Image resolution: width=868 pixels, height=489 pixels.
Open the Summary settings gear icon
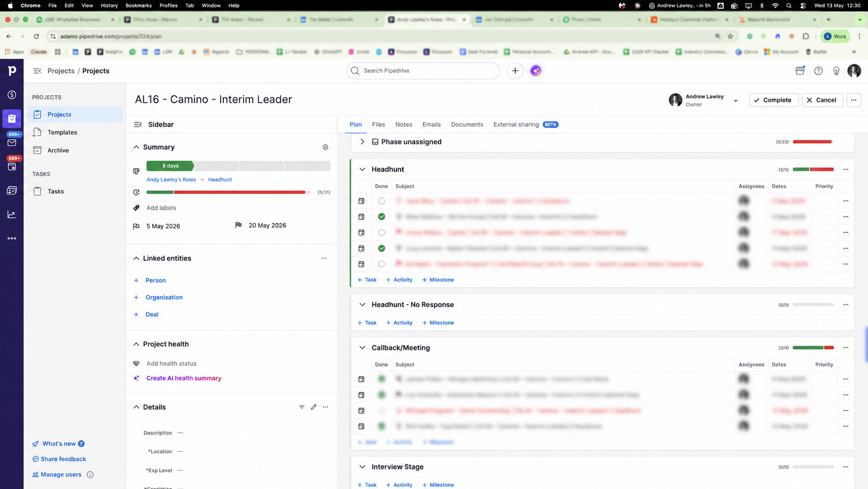(325, 147)
